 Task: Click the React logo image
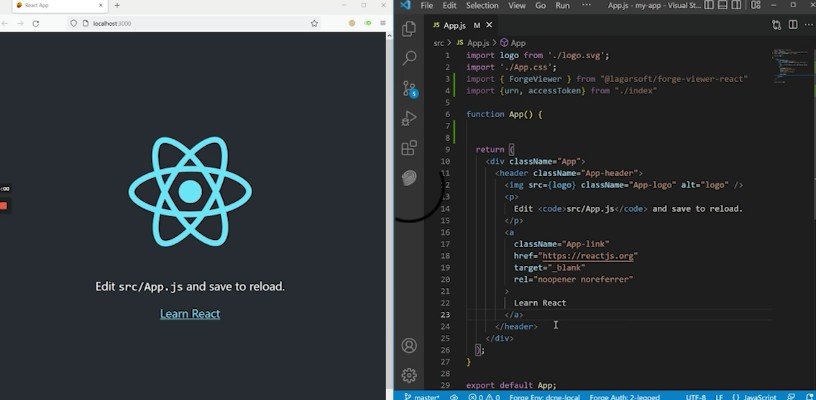(190, 191)
